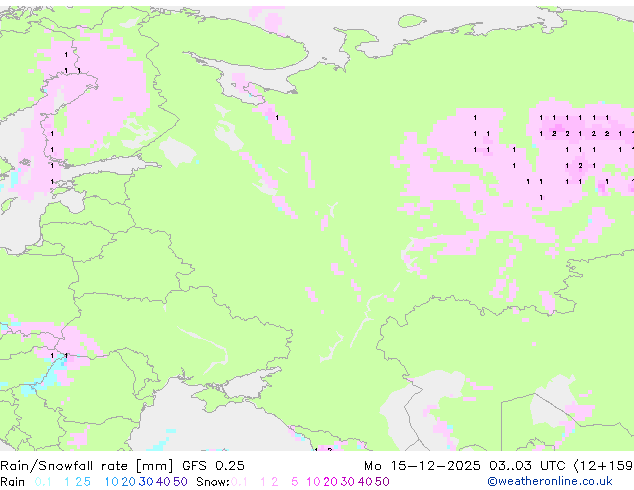Screen dimensions: 634x490
Task: Select the Rain 40 legend color value
Action: click(x=163, y=482)
